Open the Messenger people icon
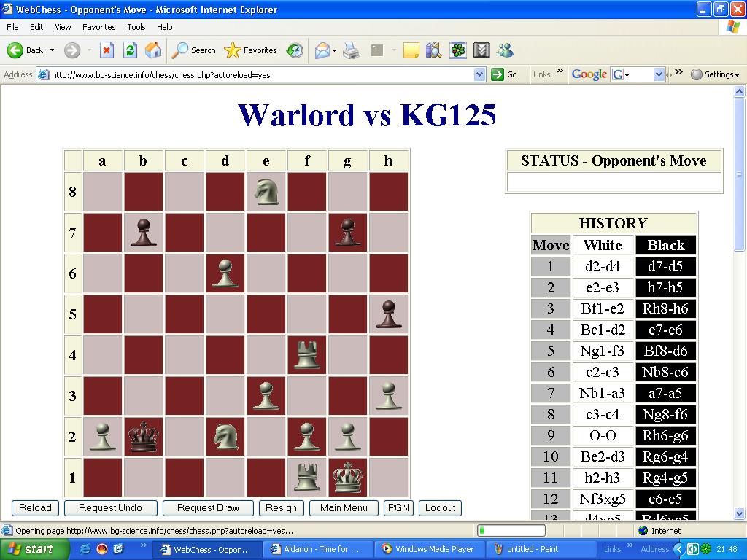The width and height of the screenshot is (747, 560). [505, 50]
